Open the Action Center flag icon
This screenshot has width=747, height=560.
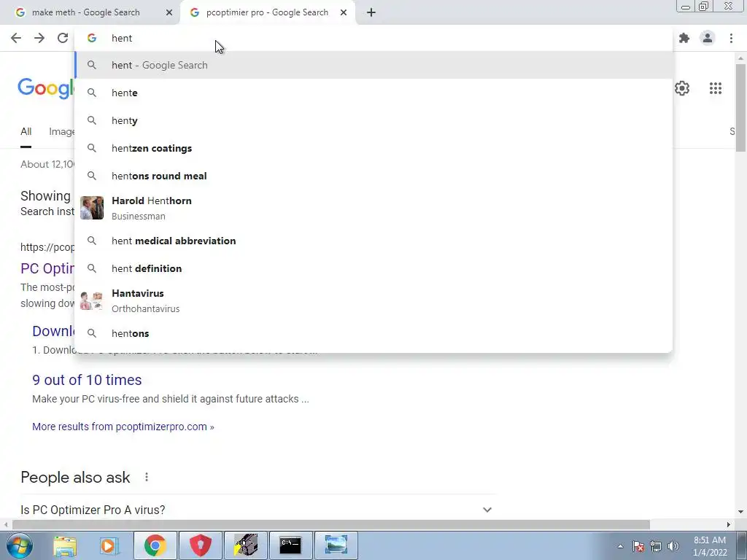coord(638,546)
